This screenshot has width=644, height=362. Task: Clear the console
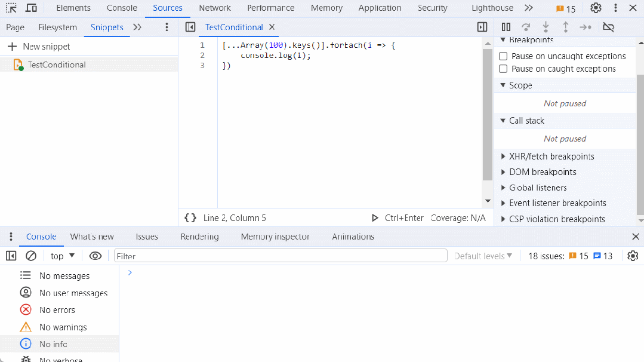[31, 256]
